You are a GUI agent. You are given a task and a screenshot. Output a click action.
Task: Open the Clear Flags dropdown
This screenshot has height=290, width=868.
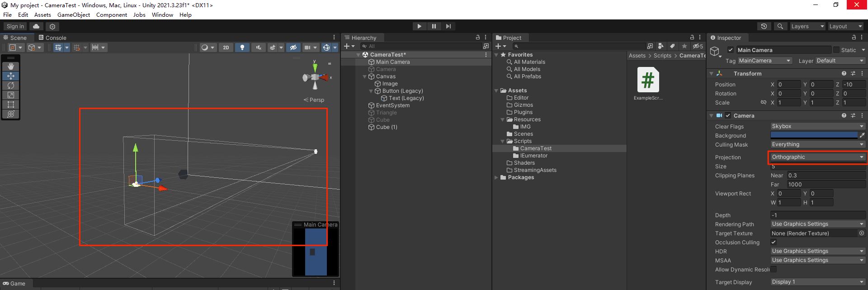click(817, 126)
